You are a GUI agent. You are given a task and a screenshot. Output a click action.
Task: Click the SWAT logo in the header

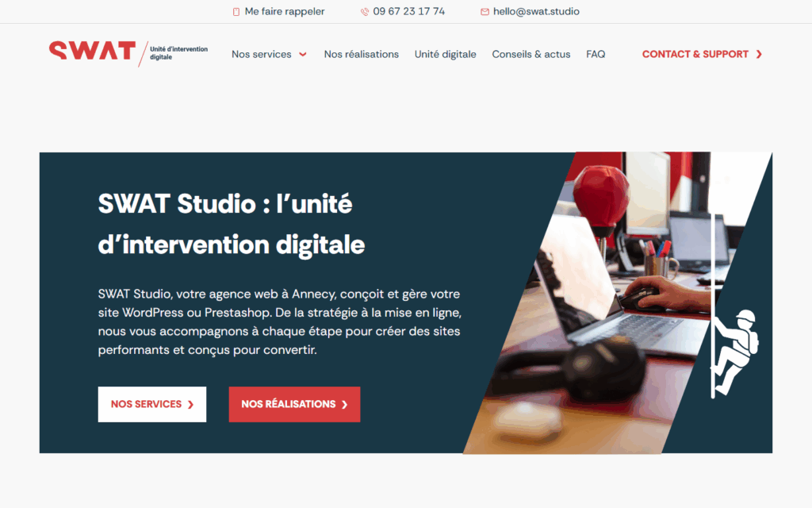tap(92, 51)
